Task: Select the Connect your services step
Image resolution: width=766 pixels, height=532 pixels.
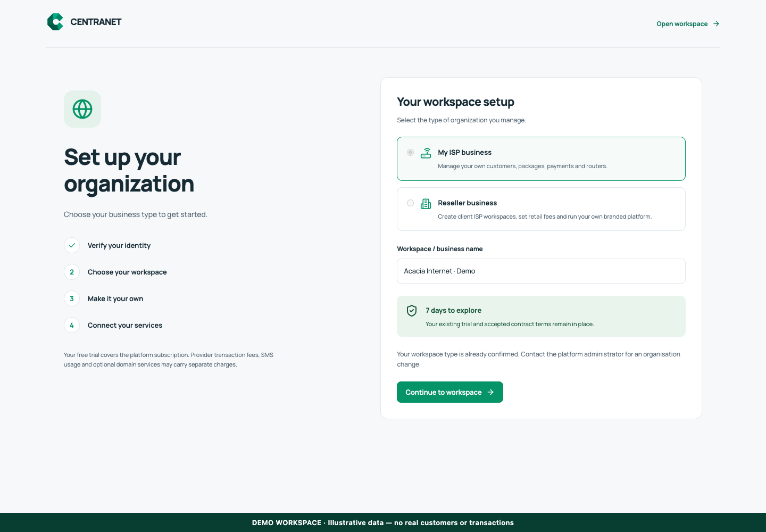Action: point(125,325)
